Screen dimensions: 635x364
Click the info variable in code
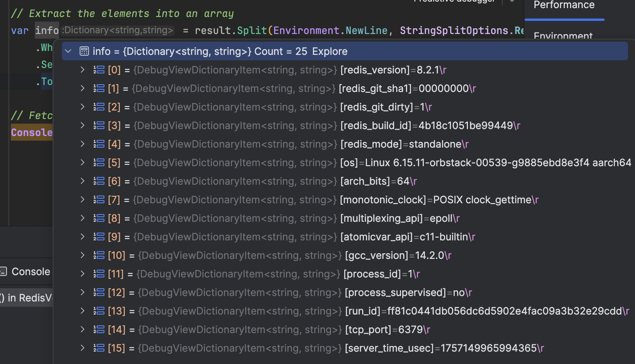tap(47, 31)
